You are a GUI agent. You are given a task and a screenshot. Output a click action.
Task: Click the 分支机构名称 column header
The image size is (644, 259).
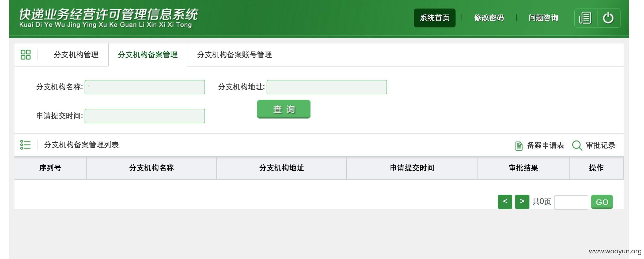151,168
